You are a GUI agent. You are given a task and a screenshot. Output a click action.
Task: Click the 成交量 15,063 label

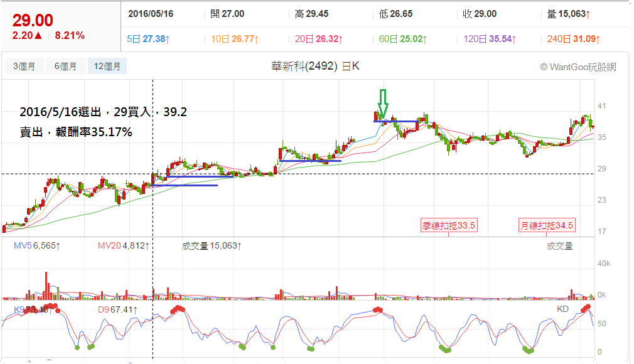coord(212,245)
